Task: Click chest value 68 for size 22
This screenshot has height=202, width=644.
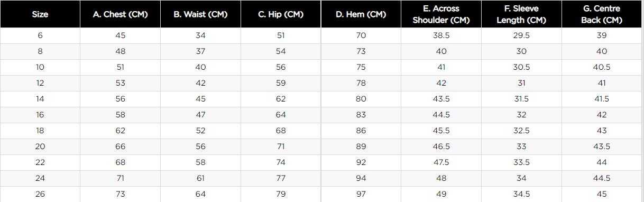Action: (121, 162)
